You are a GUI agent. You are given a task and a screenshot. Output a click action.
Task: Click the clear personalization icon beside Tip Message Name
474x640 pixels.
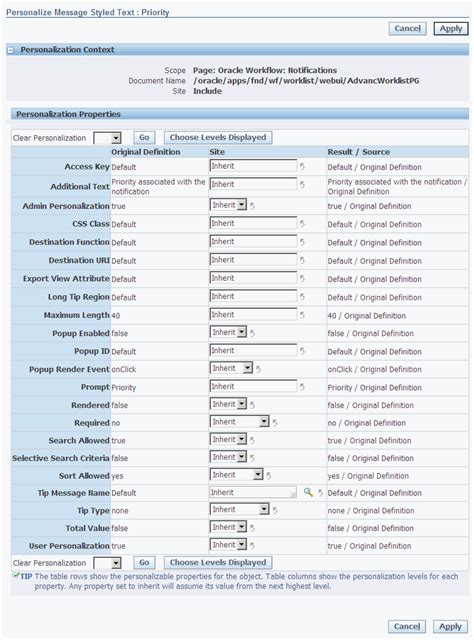pos(320,493)
